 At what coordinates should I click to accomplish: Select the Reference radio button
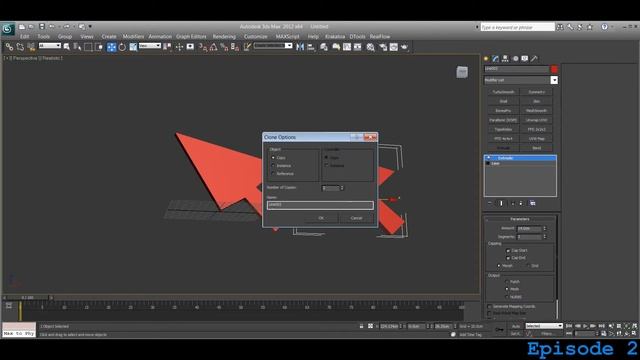click(273, 173)
